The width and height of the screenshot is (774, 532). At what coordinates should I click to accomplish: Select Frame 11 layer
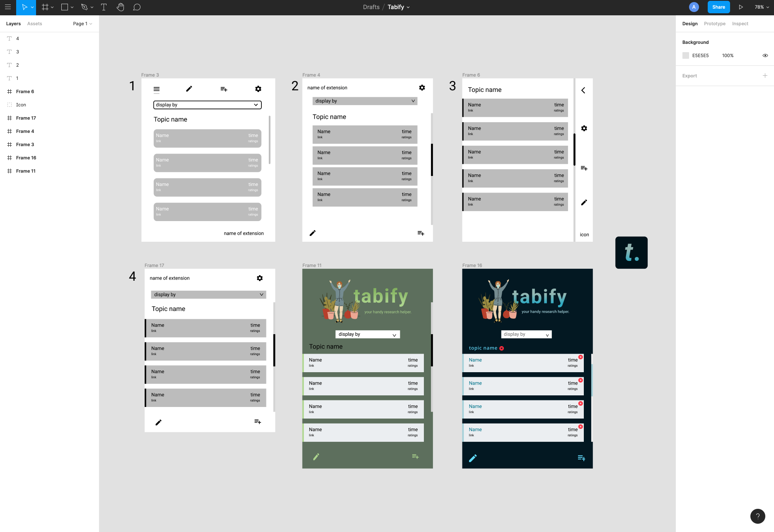49,171
